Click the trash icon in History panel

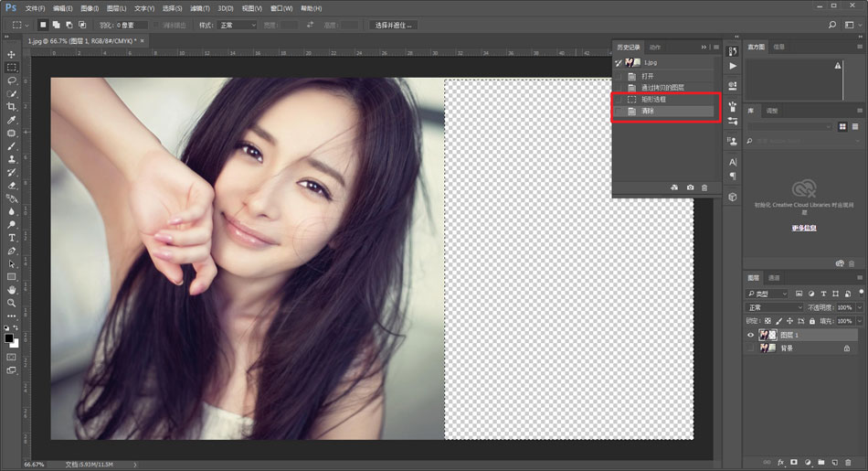[x=704, y=187]
